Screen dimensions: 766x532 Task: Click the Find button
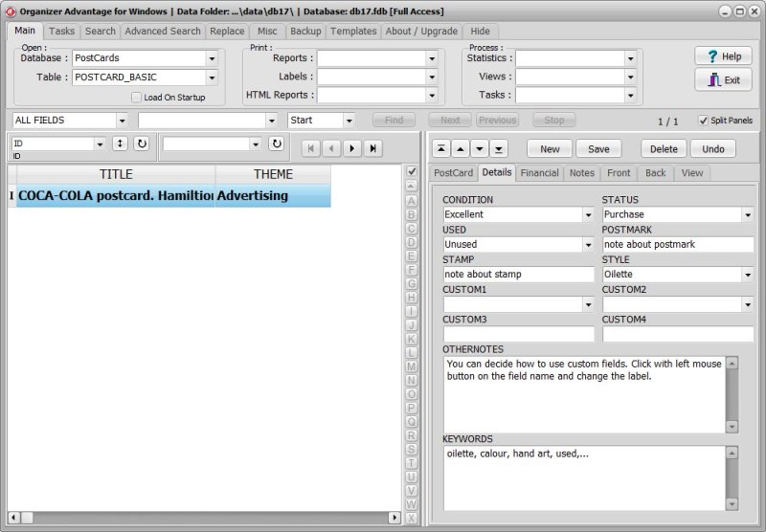point(394,120)
